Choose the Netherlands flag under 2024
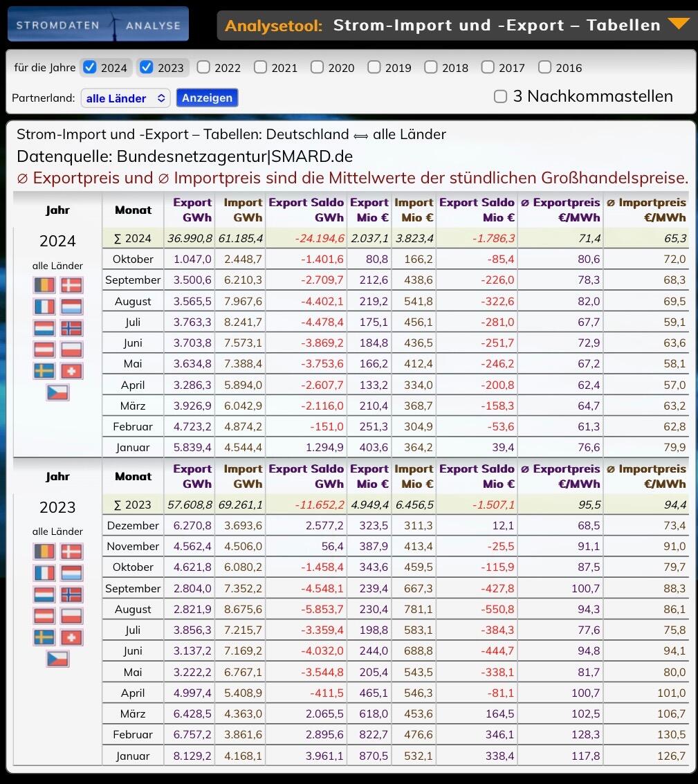The image size is (698, 784). click(x=44, y=328)
